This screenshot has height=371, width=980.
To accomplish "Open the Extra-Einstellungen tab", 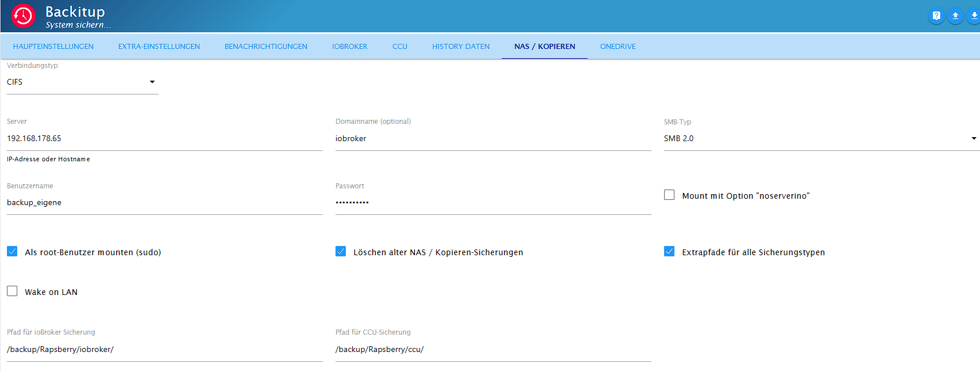I will pos(159,47).
